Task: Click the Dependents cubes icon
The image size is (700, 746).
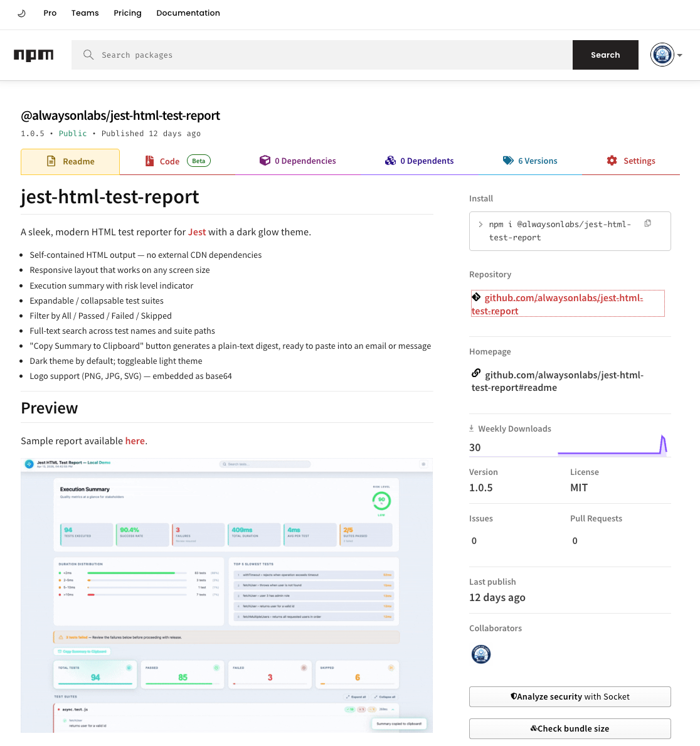Action: pos(390,161)
